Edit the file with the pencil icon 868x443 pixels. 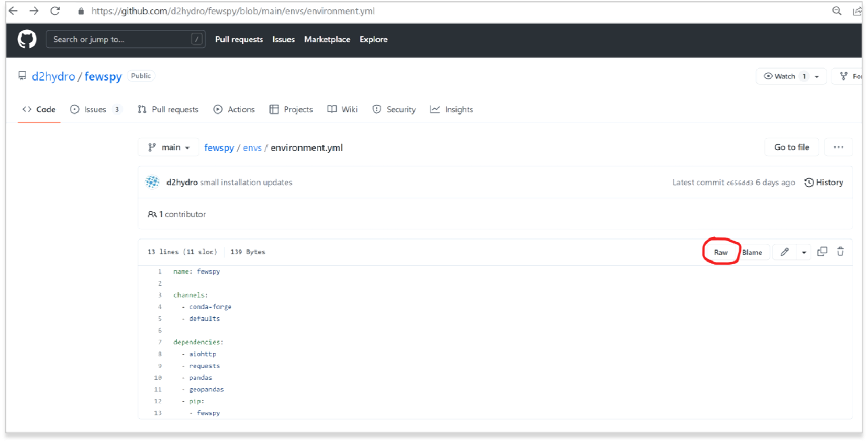coord(784,252)
